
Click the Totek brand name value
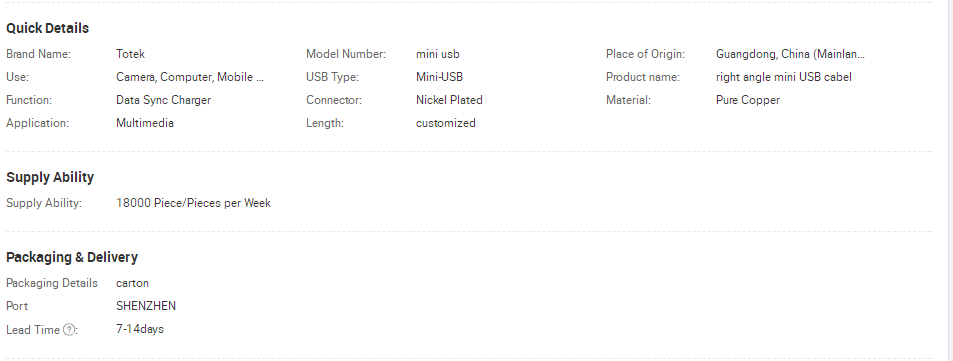coord(130,54)
